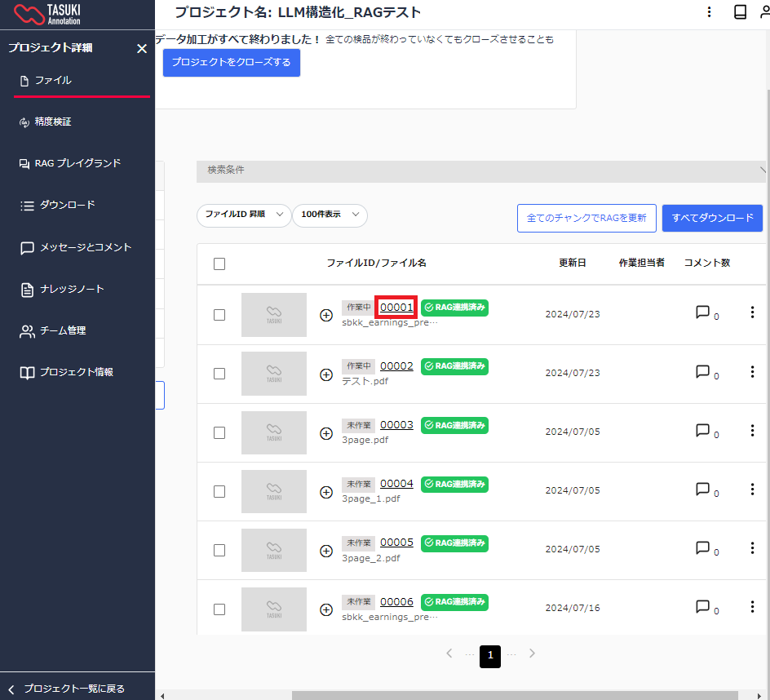Toggle the select-all checkbox in table header
The height and width of the screenshot is (700, 770).
[219, 264]
